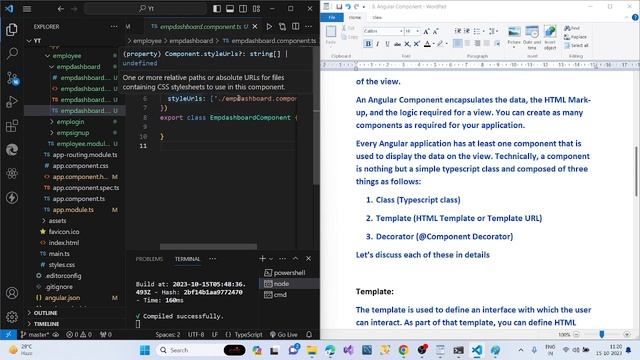Open the Manage gear in VS Code
This screenshot has height=360, width=640.
(12, 317)
